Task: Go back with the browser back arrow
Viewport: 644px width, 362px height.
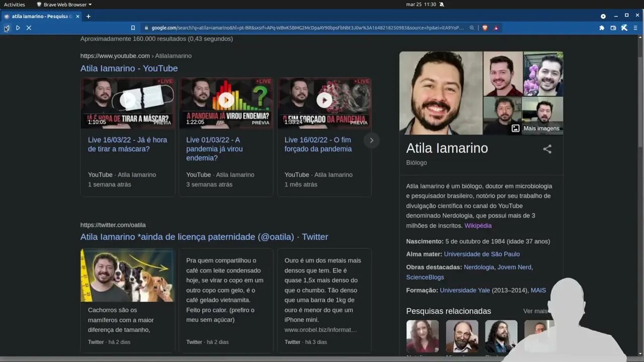Action: click(7, 28)
